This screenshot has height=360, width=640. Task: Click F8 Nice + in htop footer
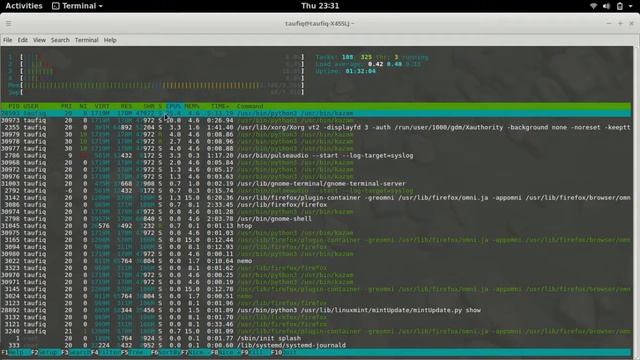[x=225, y=352]
